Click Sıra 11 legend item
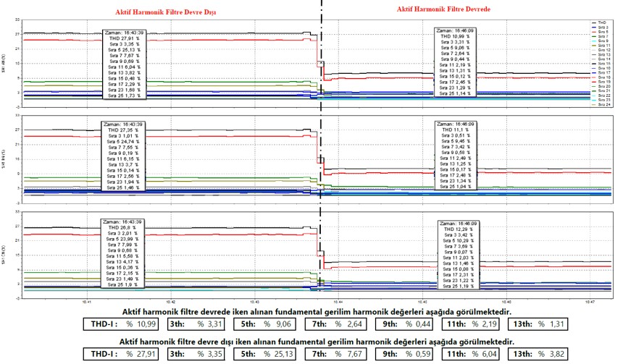 601,46
